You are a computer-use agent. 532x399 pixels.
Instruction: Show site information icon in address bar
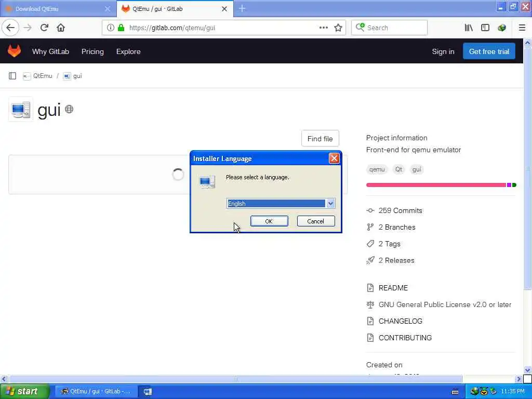click(110, 28)
